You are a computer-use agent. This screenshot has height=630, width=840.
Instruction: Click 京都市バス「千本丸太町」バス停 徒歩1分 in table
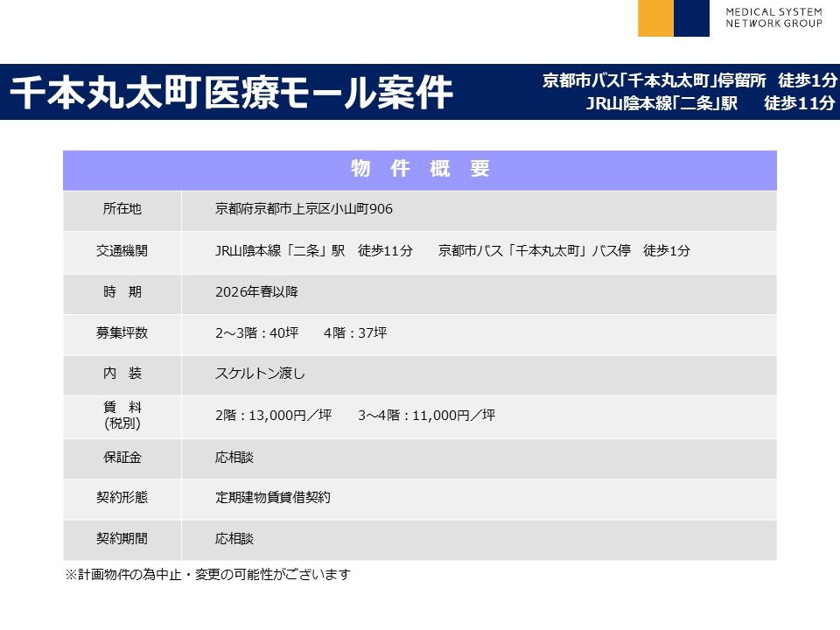pyautogui.click(x=564, y=251)
